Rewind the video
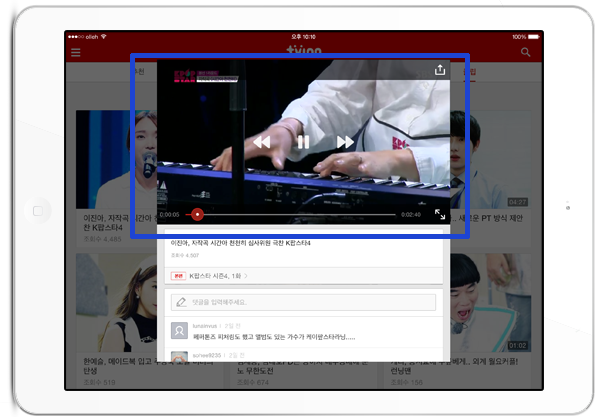 coord(261,142)
